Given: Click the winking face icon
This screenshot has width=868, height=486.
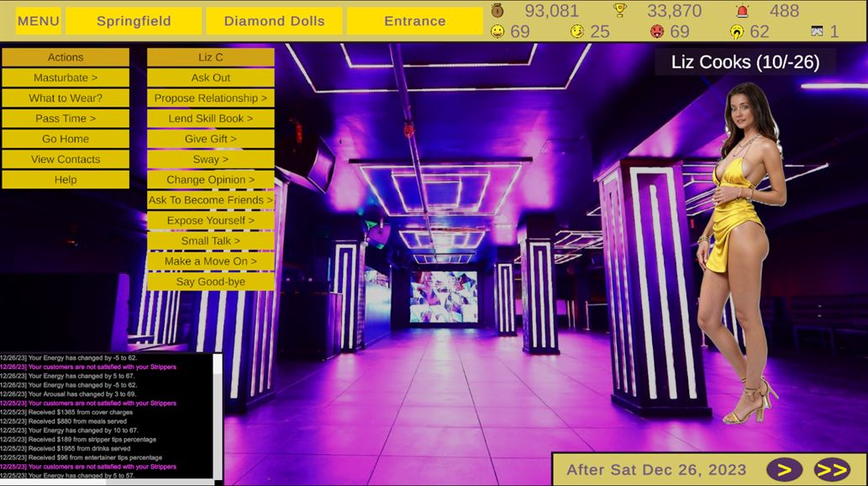Looking at the screenshot, I should [x=577, y=32].
